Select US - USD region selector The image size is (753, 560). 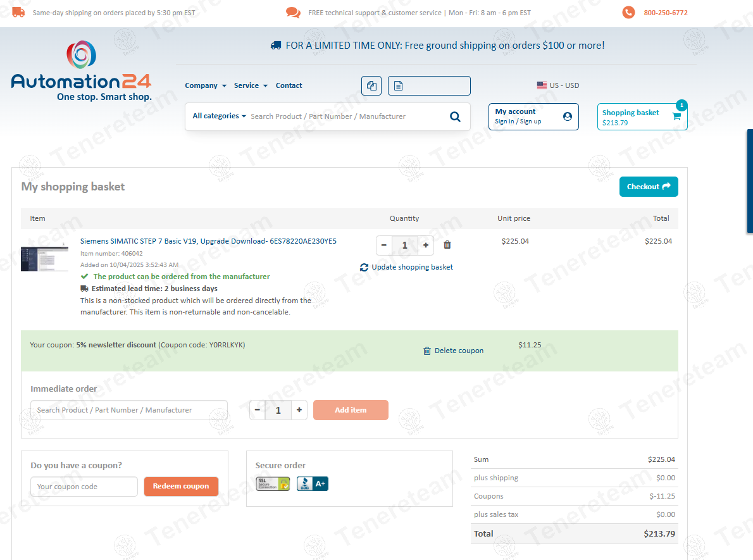[557, 85]
